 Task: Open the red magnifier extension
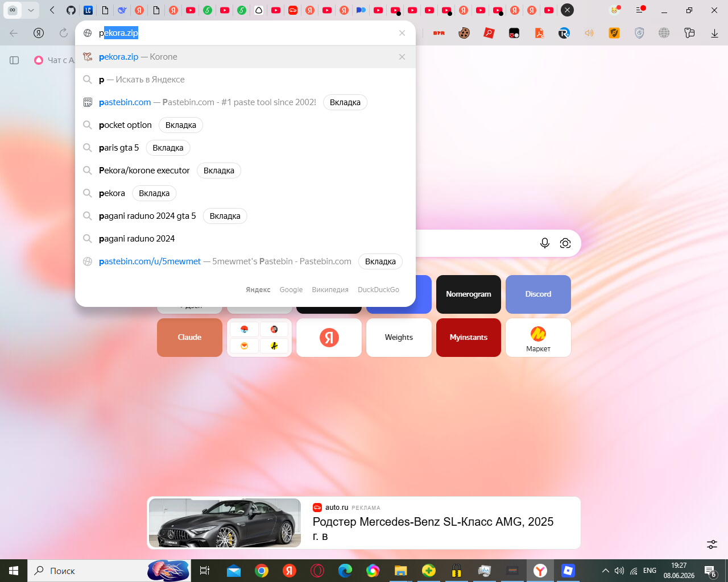489,33
